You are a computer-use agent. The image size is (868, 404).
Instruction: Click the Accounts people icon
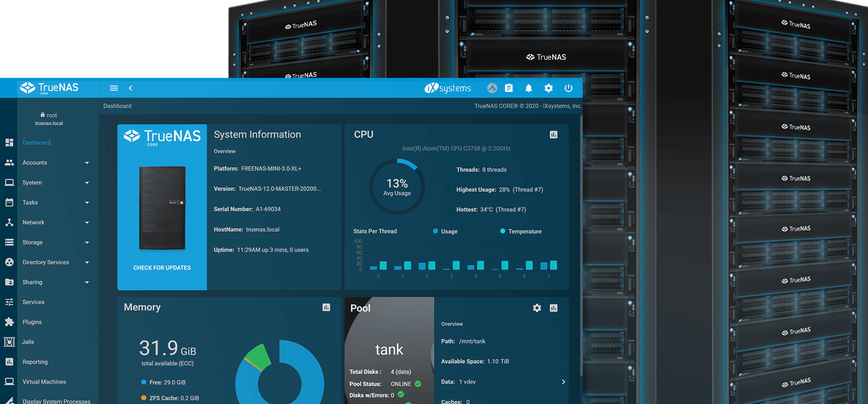(9, 163)
